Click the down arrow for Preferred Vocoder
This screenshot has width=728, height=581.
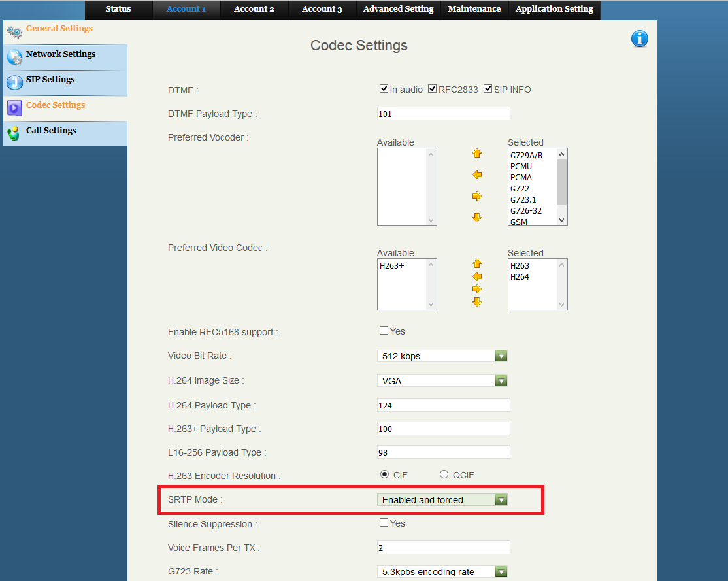[x=477, y=218]
